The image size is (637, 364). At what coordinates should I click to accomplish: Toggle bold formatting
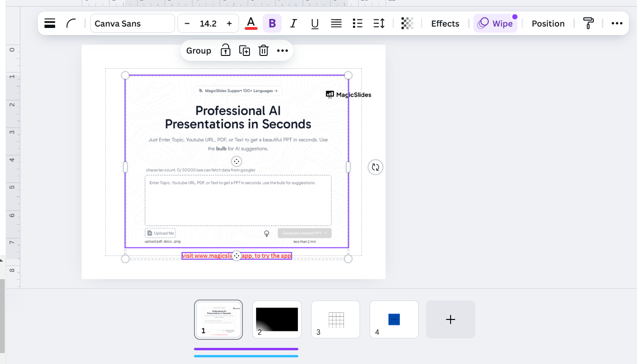click(x=272, y=23)
